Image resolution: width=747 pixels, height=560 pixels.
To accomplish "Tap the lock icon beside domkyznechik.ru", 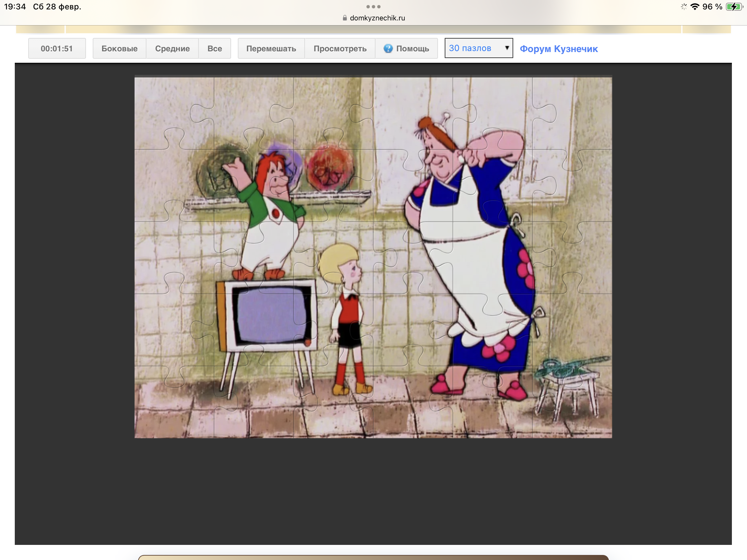I will (345, 18).
